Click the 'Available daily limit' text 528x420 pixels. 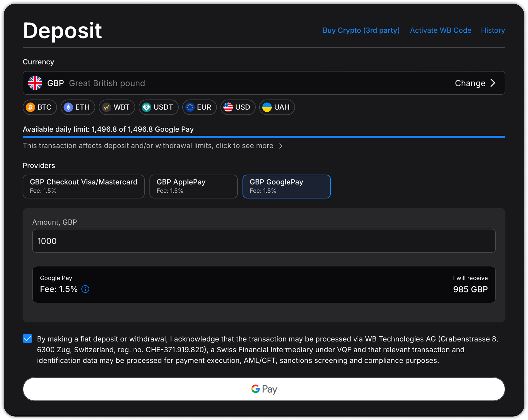tap(108, 129)
